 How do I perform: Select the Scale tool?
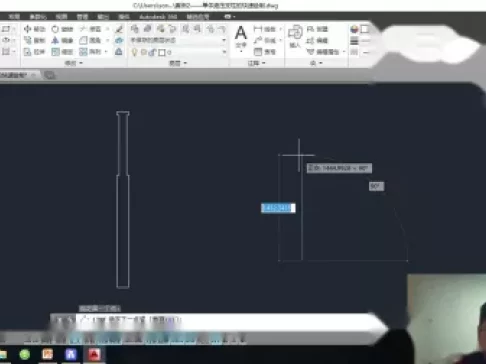tap(62, 52)
